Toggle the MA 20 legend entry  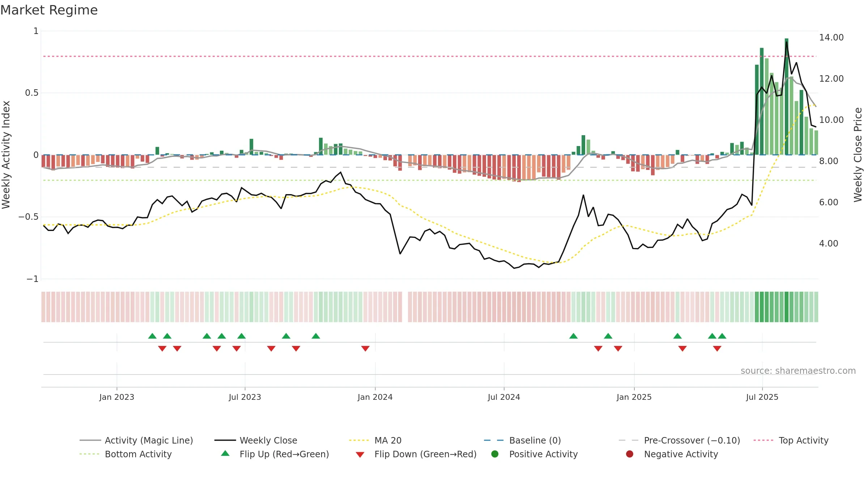click(x=375, y=440)
